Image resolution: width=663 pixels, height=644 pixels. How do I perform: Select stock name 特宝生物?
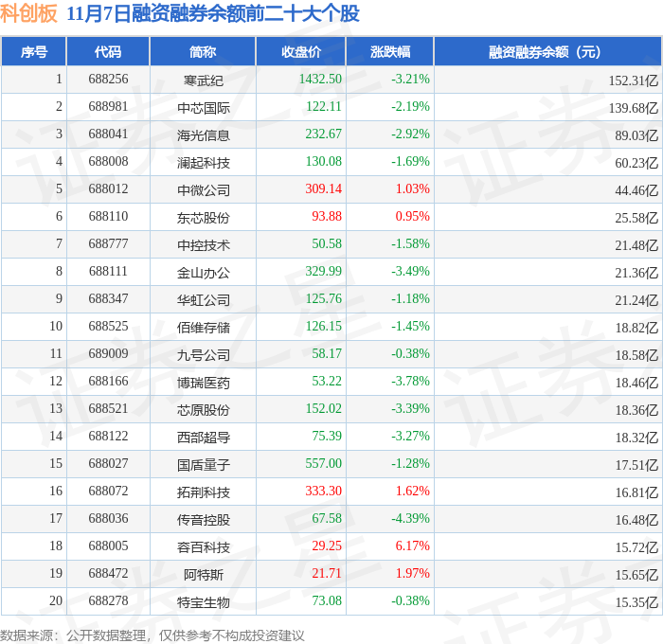point(204,602)
